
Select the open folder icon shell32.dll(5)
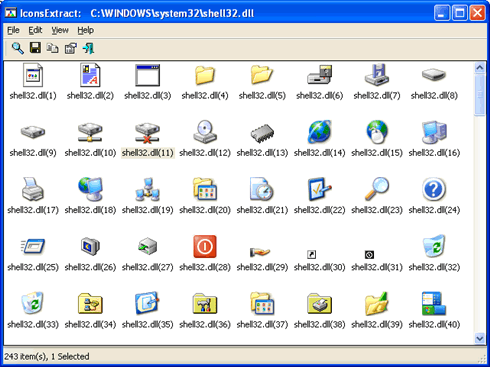[262, 75]
